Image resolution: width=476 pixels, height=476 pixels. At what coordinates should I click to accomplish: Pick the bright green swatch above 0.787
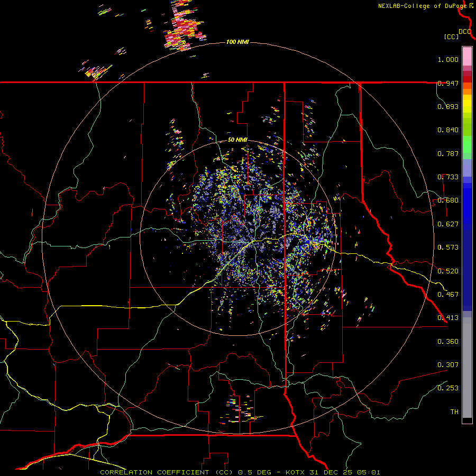point(467,144)
